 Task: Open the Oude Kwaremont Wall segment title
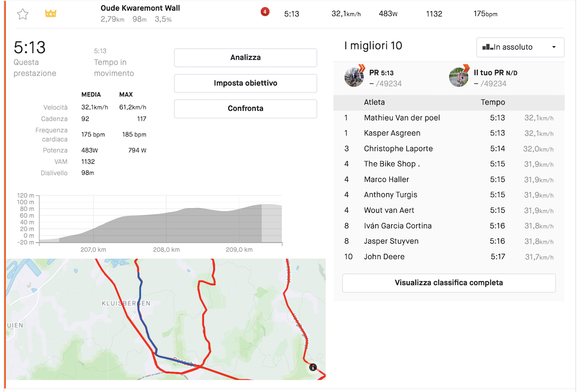pyautogui.click(x=140, y=8)
